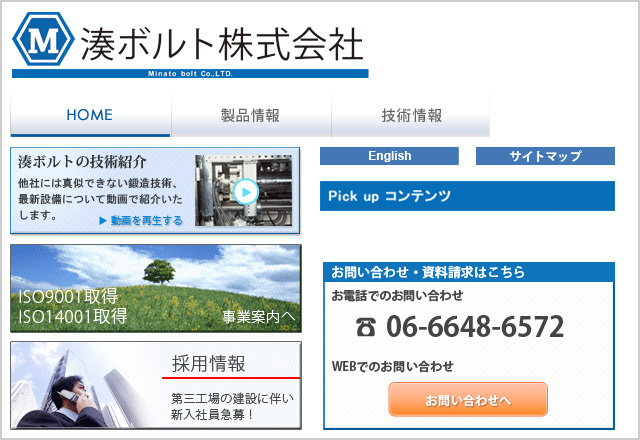Click お問い合わせ・資料請求はこちら heading
The image size is (640, 440).
[428, 272]
